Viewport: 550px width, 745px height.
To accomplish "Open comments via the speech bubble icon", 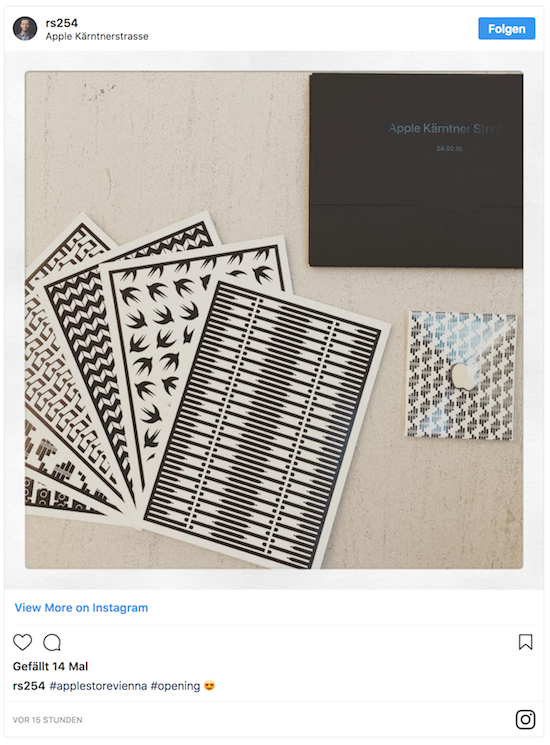I will pyautogui.click(x=52, y=642).
